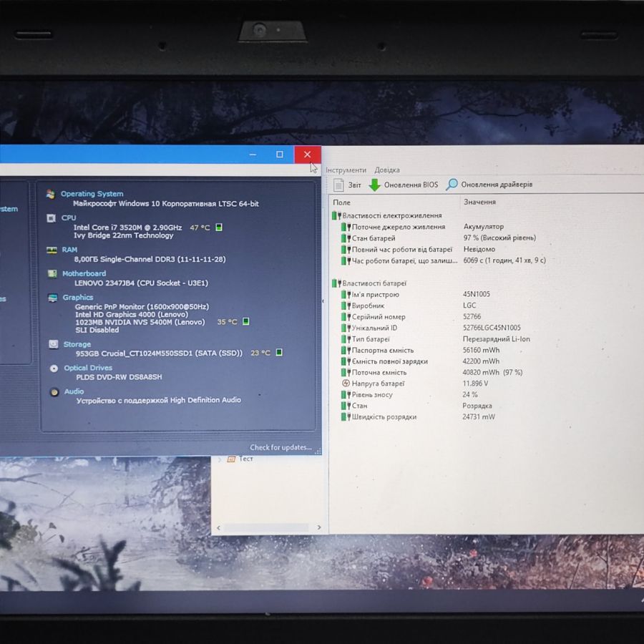Expand the Тест tree node arrow
The height and width of the screenshot is (644, 644).
220,459
